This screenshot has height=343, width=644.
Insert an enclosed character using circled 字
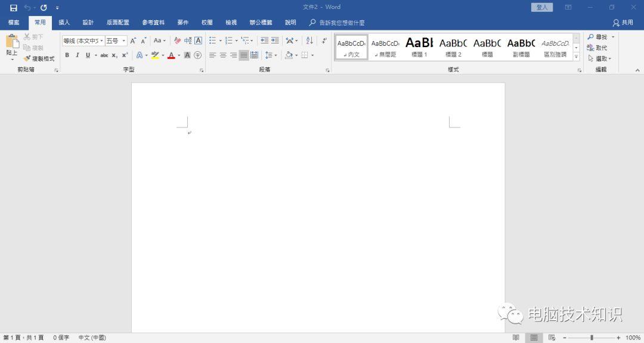[197, 55]
